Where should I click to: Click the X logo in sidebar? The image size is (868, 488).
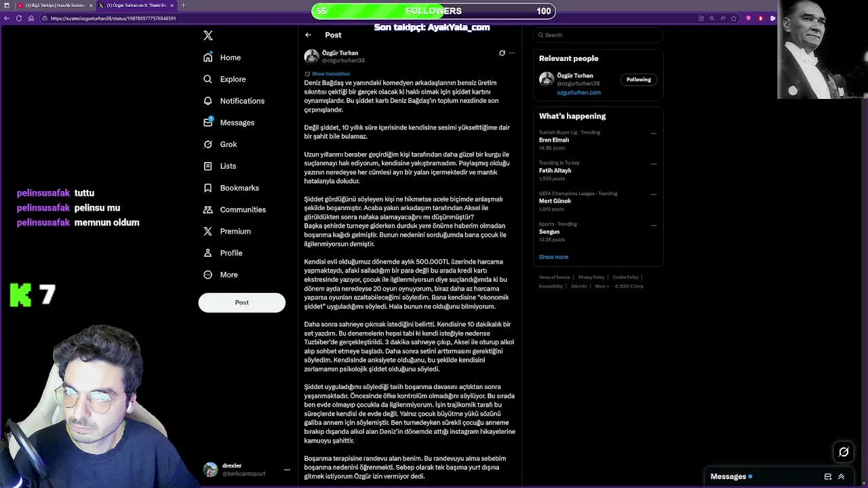point(208,35)
